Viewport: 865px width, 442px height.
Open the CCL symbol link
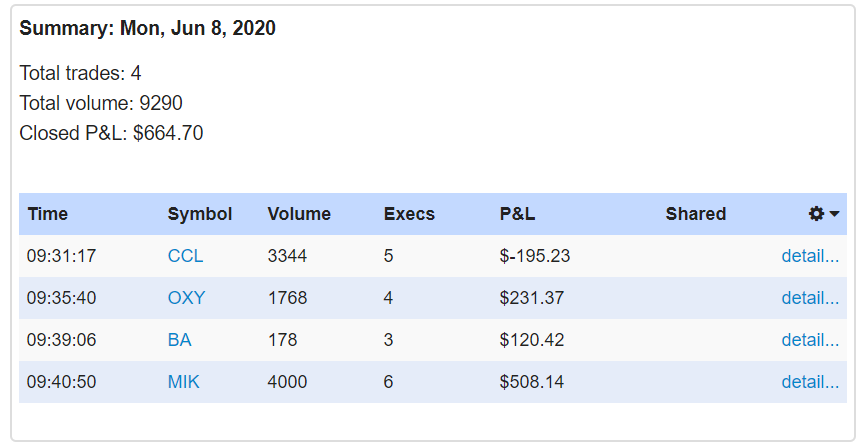coord(185,256)
